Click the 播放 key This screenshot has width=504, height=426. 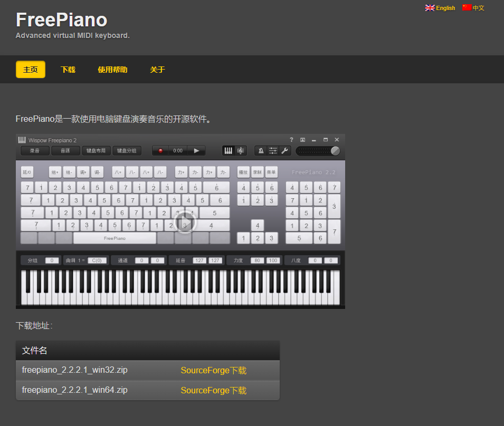coord(243,172)
